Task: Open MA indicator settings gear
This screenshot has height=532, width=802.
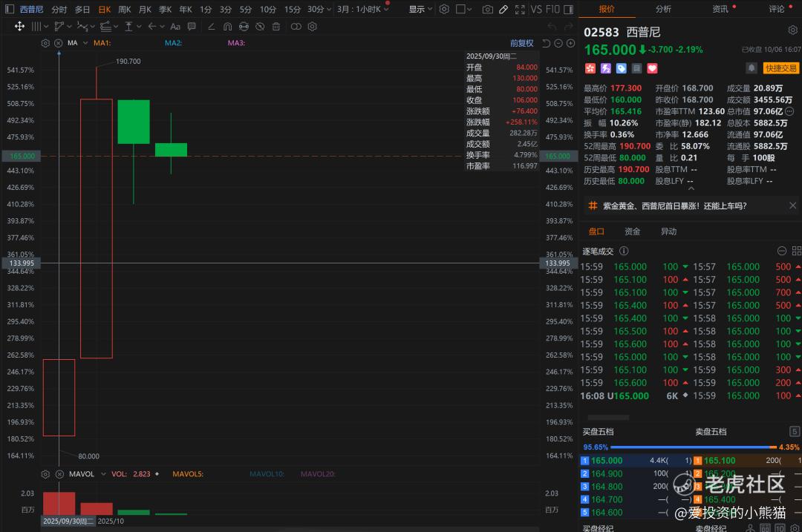Action: coord(45,44)
